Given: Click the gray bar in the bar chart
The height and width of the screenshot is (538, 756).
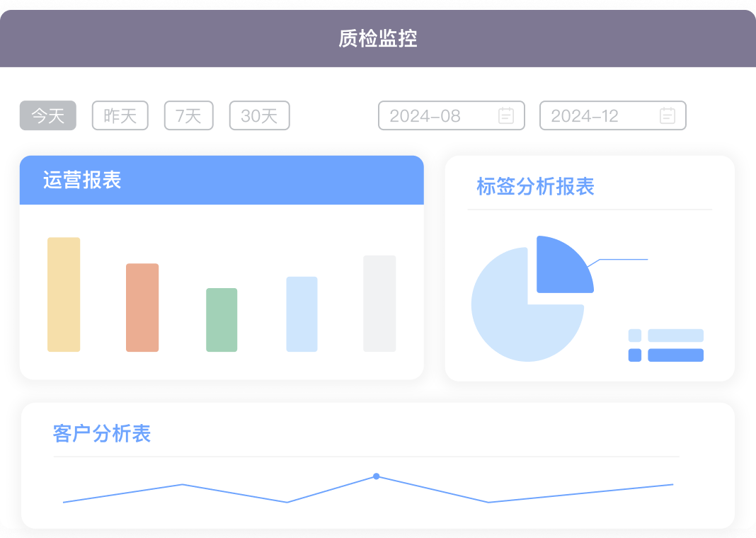Looking at the screenshot, I should [x=379, y=303].
